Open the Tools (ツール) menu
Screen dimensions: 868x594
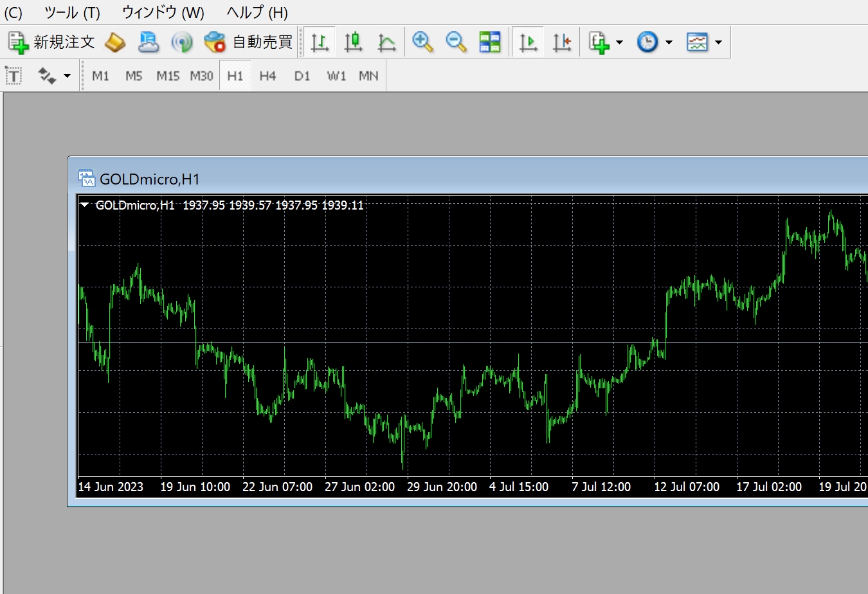72,12
